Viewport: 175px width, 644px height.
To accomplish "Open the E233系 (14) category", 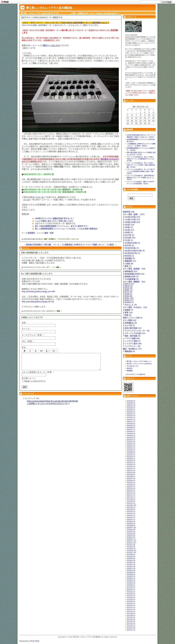I will (130, 238).
